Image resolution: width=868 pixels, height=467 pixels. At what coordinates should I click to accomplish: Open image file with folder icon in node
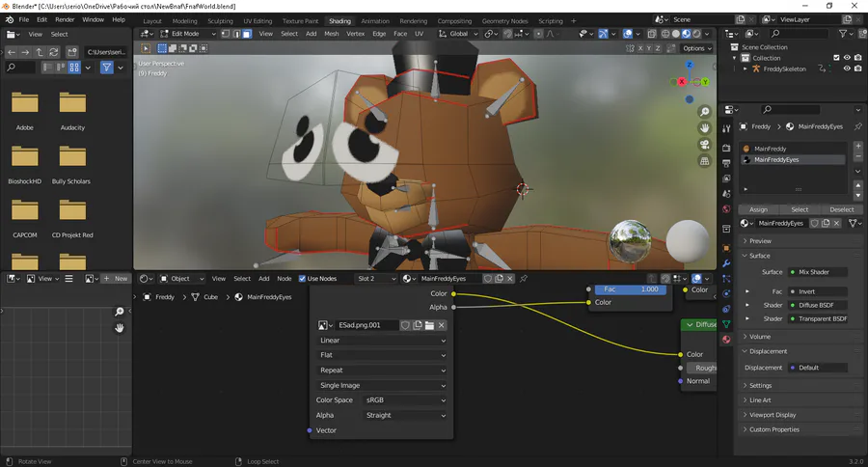430,325
